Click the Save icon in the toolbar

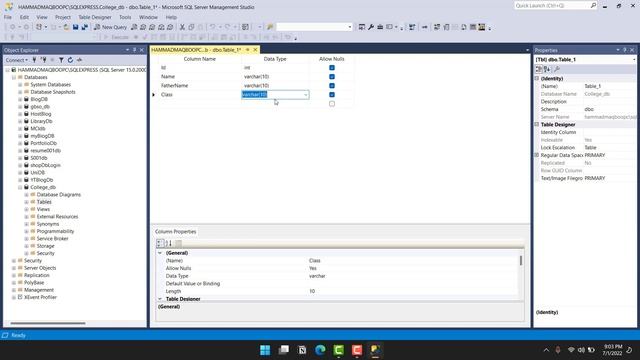[x=76, y=27]
